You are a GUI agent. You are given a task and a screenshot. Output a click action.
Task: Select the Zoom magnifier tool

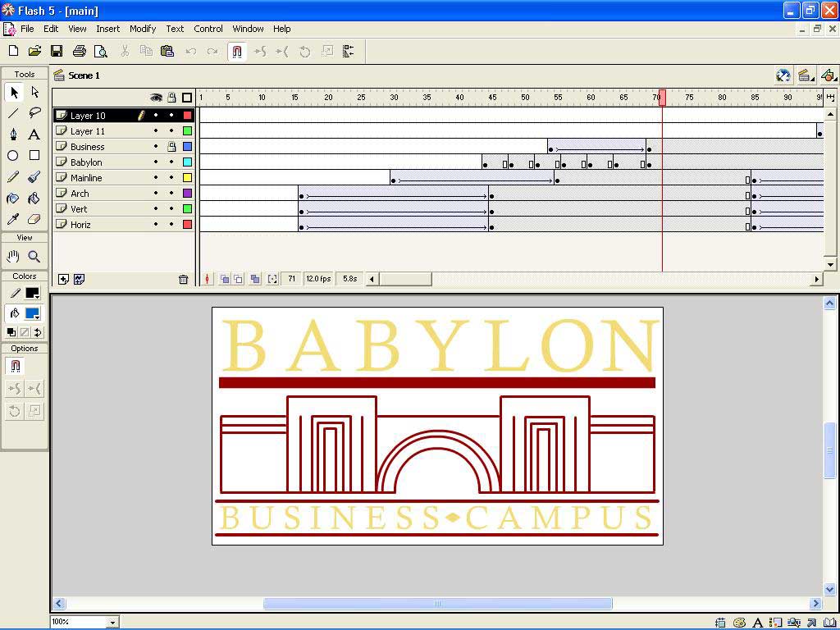coord(34,256)
